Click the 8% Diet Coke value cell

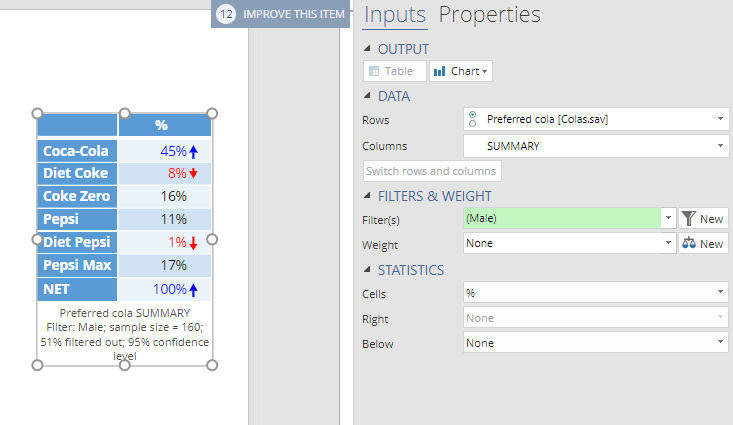click(165, 173)
